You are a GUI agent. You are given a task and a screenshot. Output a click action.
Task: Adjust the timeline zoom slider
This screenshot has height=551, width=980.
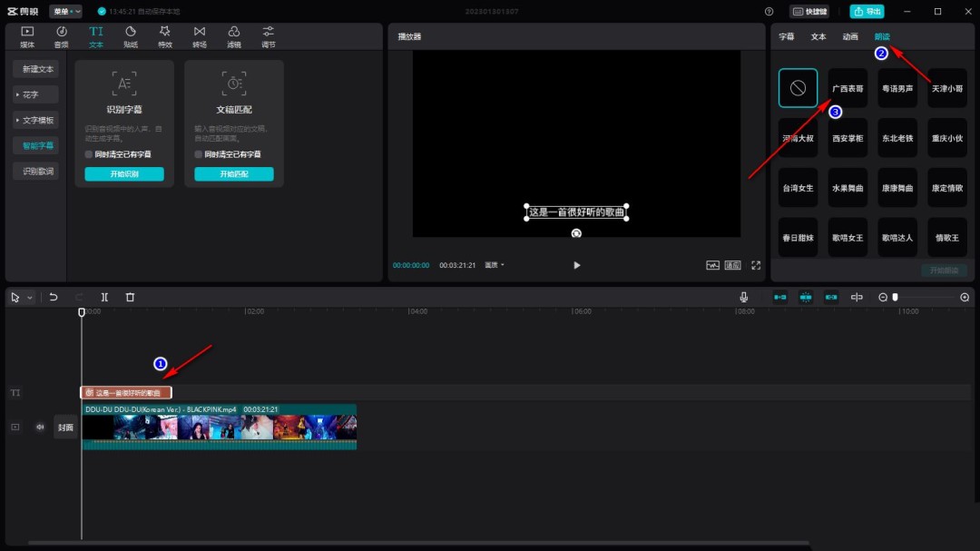coord(894,297)
